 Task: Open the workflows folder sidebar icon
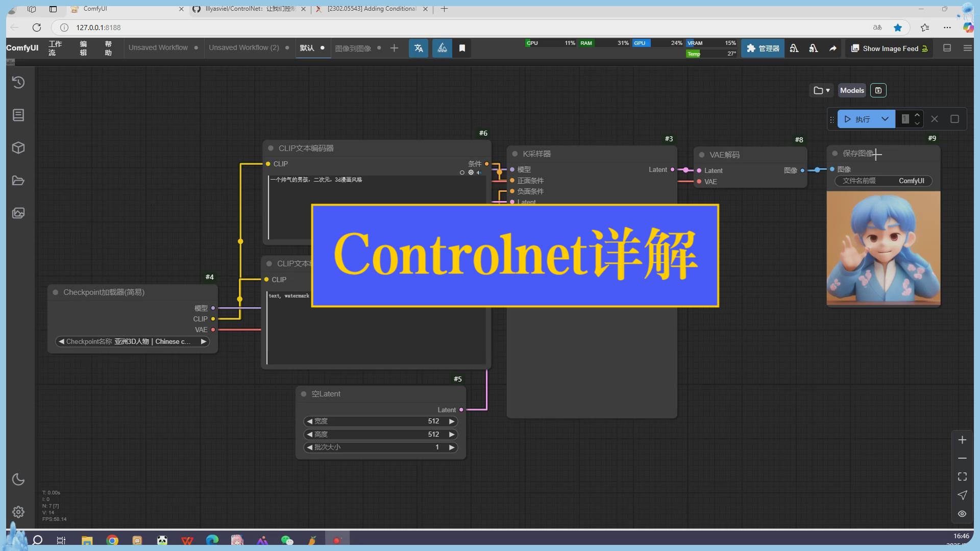pyautogui.click(x=18, y=180)
